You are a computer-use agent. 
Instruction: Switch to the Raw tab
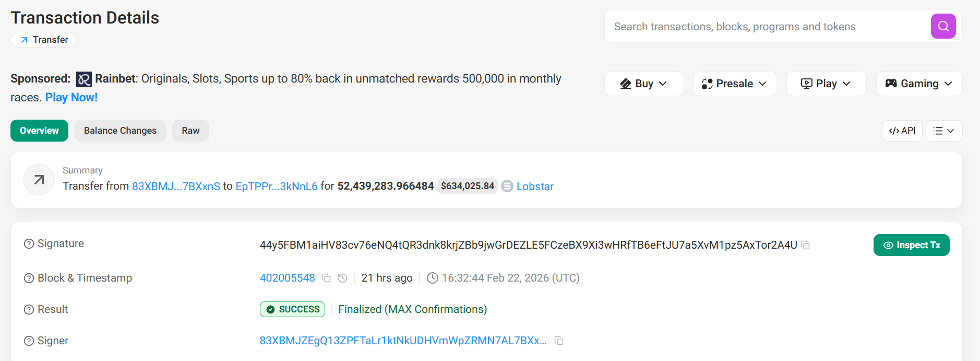[190, 131]
